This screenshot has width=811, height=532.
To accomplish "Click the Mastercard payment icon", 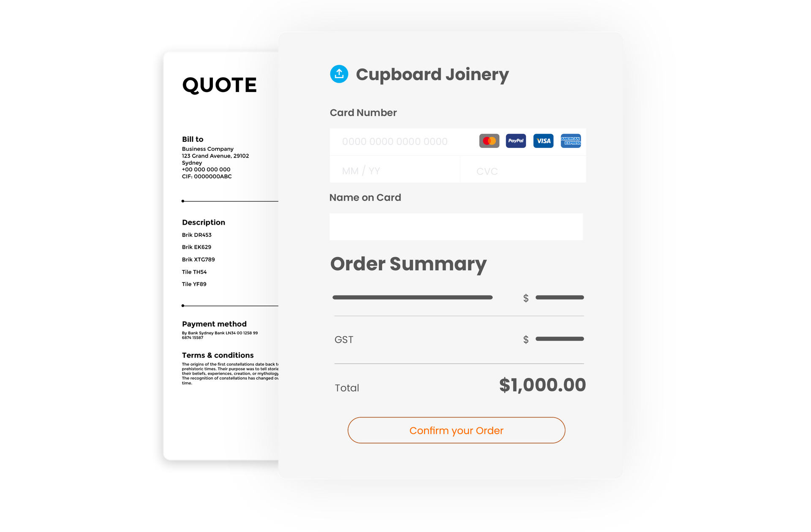I will (x=487, y=141).
